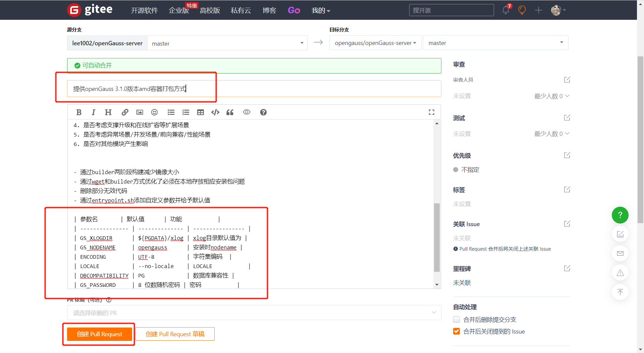644x353 pixels.
Task: Open the target repository opengauss/openGauss-server dropdown
Action: click(375, 43)
